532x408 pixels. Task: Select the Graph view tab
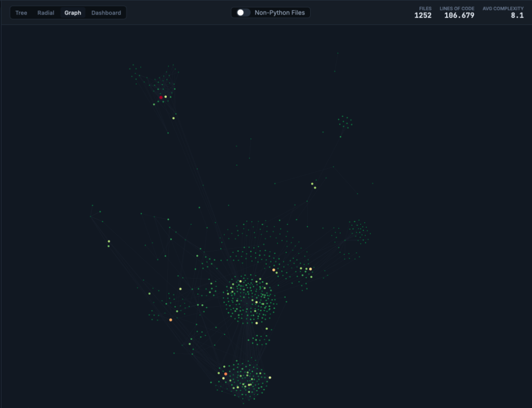pos(73,13)
